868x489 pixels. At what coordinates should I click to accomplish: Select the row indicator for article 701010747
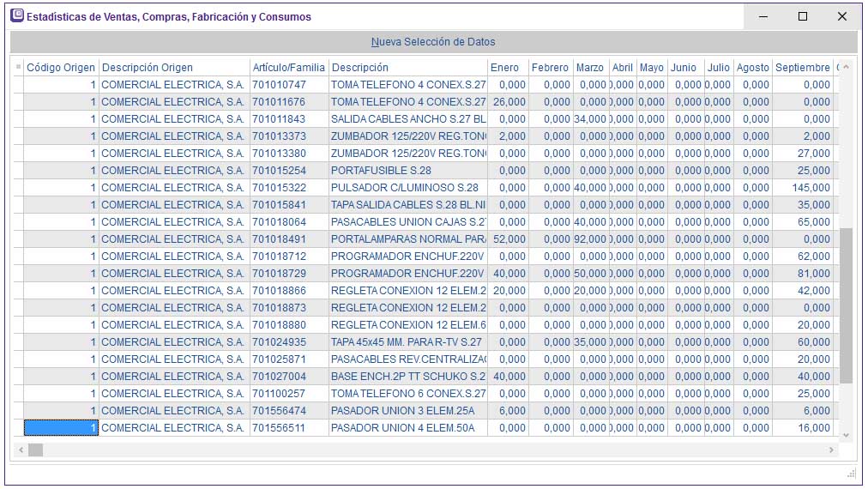(x=17, y=85)
